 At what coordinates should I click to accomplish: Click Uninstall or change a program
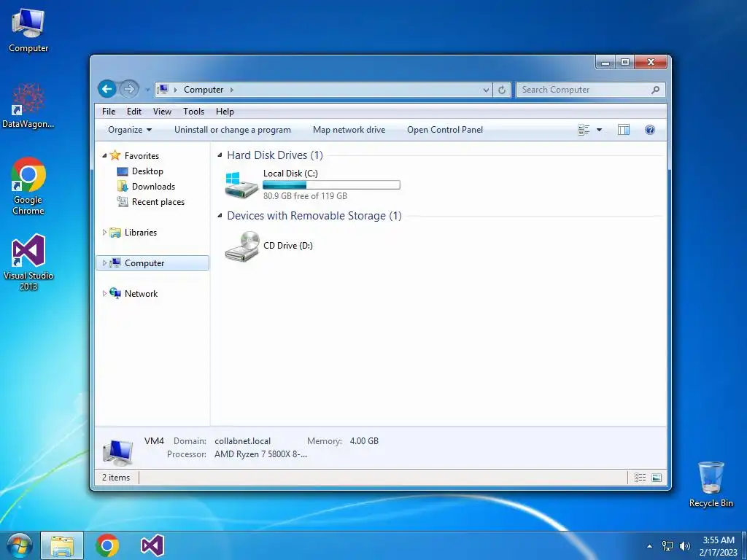pyautogui.click(x=233, y=130)
